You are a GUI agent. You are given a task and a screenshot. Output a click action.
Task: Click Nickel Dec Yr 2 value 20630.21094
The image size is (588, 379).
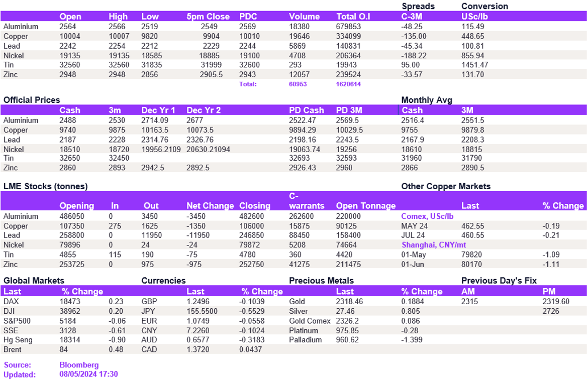pyautogui.click(x=209, y=150)
